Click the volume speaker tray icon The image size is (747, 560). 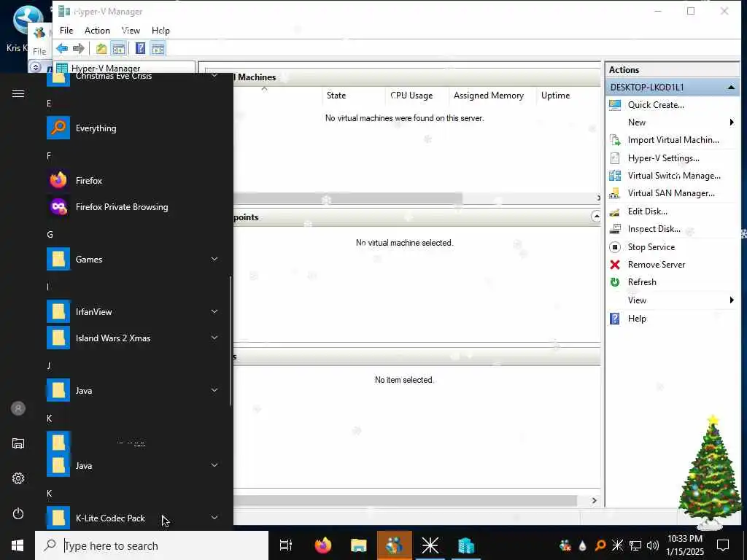pyautogui.click(x=653, y=545)
